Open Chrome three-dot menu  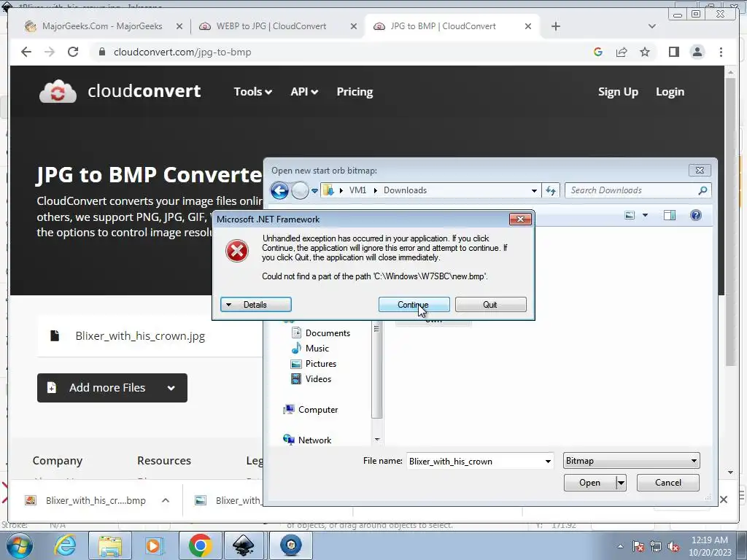[x=721, y=52]
